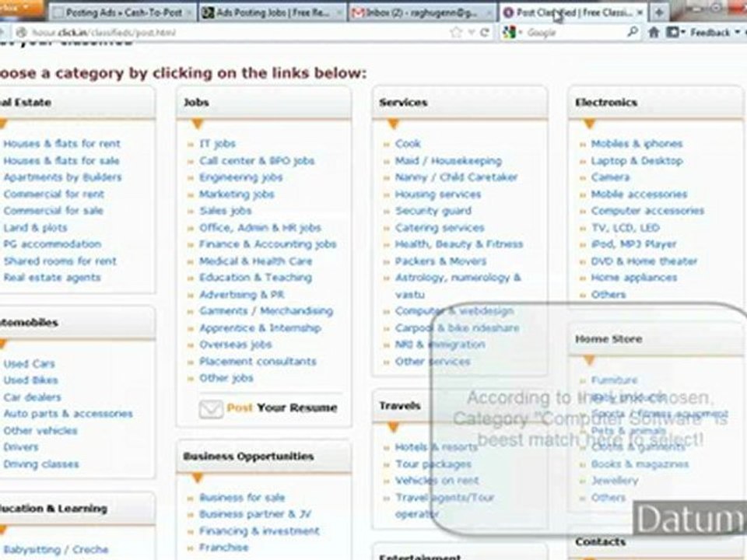Open a new tab with the plus button

(659, 13)
